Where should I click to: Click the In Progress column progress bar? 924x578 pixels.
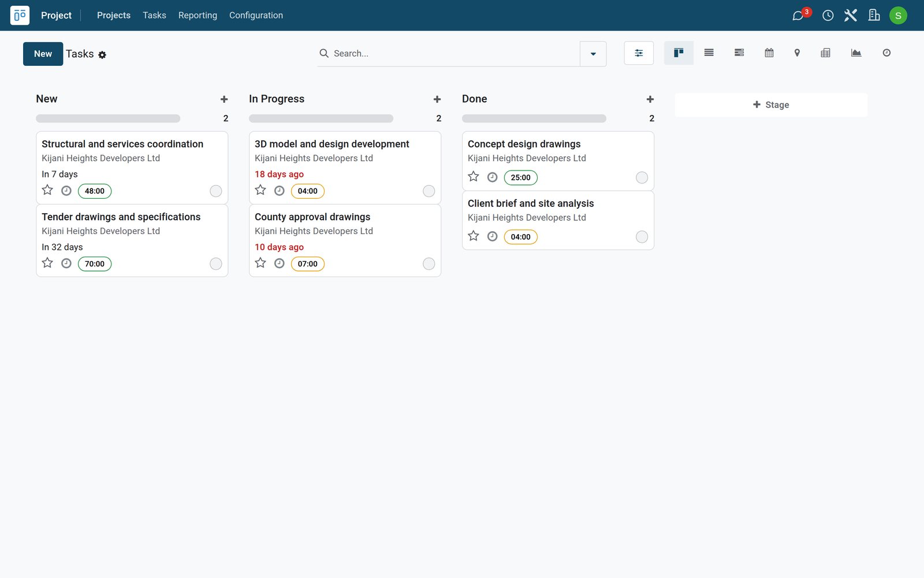coord(321,118)
